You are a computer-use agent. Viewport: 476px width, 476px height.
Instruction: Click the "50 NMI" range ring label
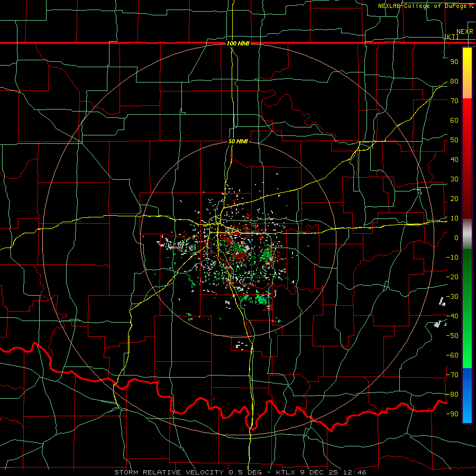point(239,141)
